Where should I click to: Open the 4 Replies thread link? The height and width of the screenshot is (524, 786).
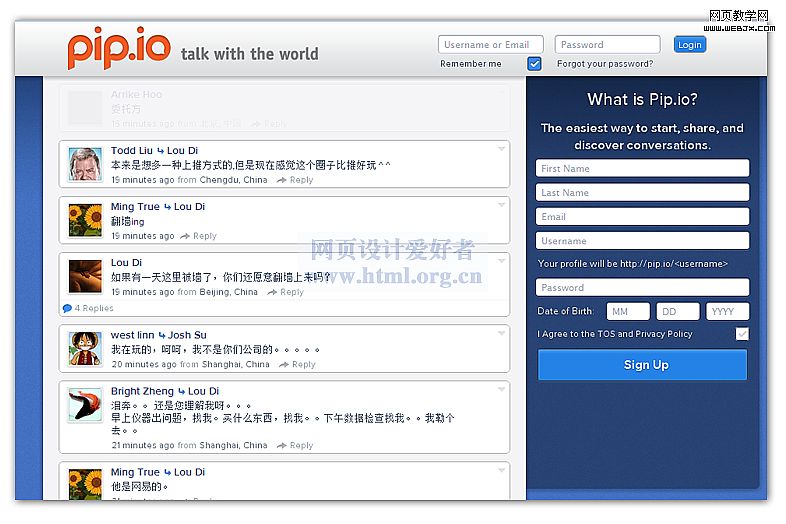(x=94, y=308)
